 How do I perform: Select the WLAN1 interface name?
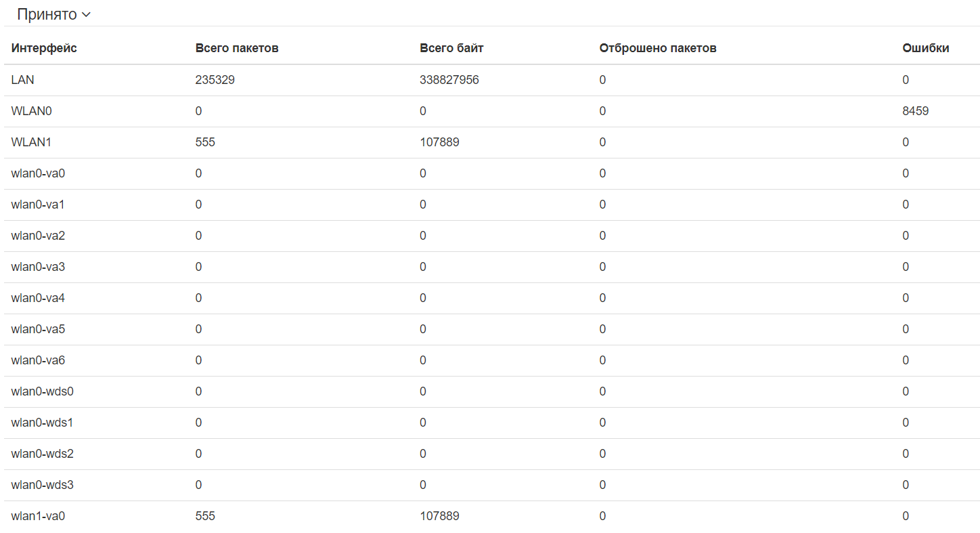point(32,142)
